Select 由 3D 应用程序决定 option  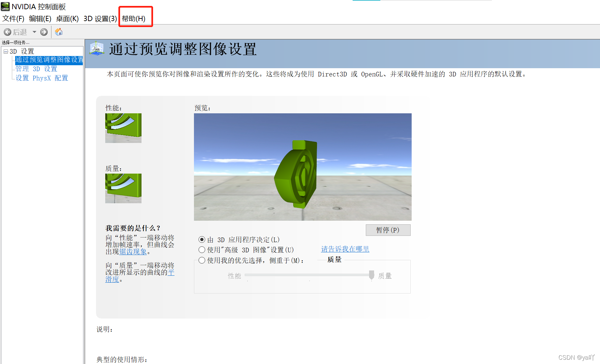pyautogui.click(x=202, y=239)
